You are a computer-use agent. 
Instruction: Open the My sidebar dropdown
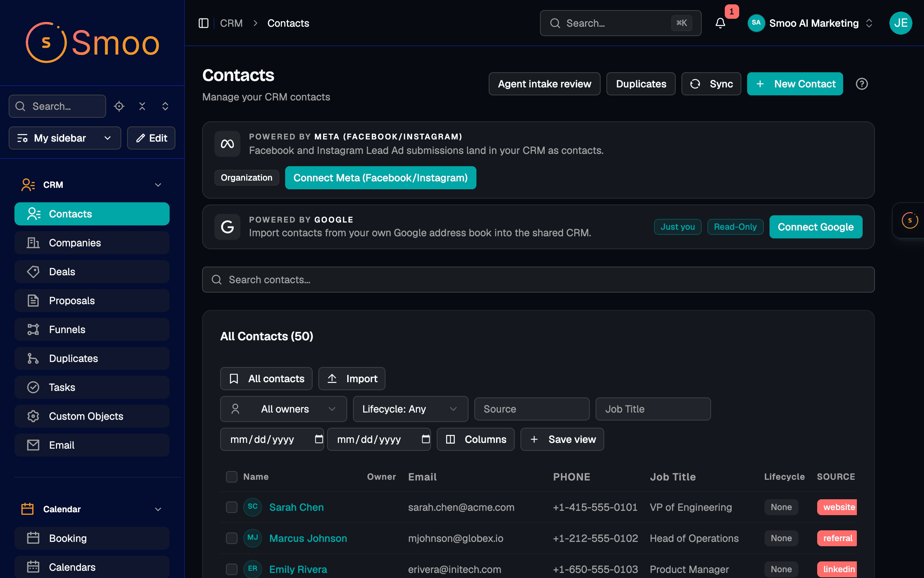[65, 138]
